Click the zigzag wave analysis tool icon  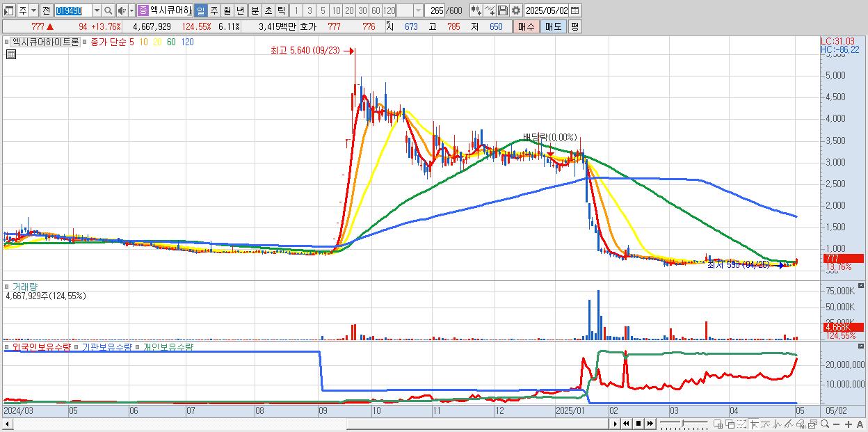click(778, 424)
